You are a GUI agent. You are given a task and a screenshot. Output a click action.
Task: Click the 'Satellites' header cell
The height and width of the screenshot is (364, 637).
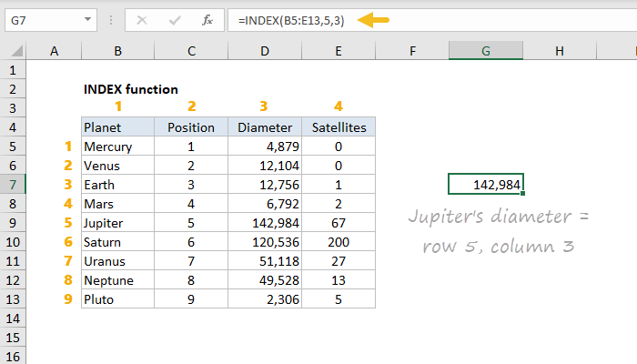339,127
